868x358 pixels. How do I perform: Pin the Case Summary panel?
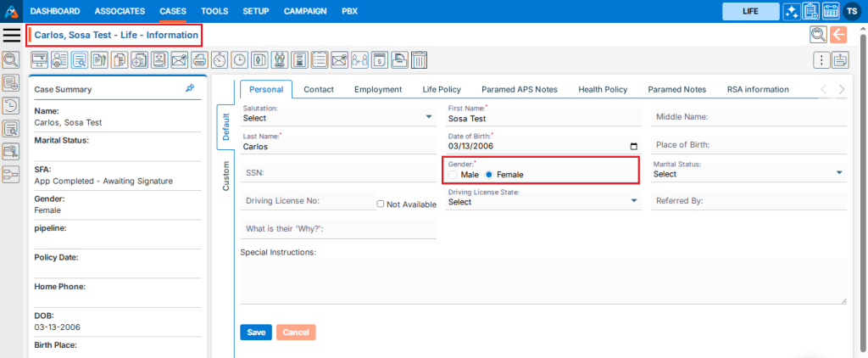tap(190, 88)
